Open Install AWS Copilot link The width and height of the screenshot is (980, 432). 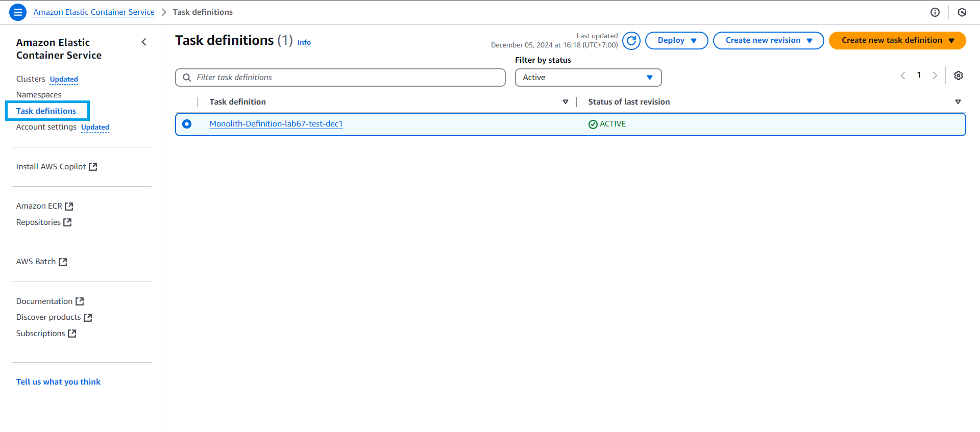(x=51, y=167)
